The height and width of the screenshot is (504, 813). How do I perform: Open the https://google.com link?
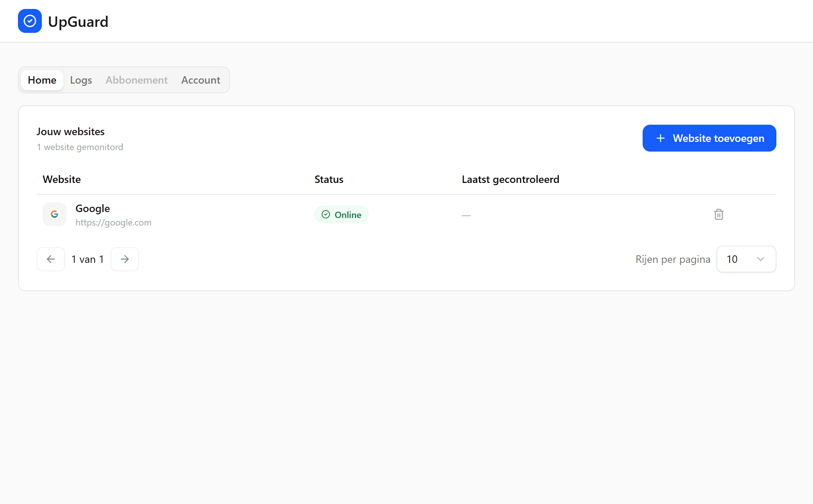point(114,222)
